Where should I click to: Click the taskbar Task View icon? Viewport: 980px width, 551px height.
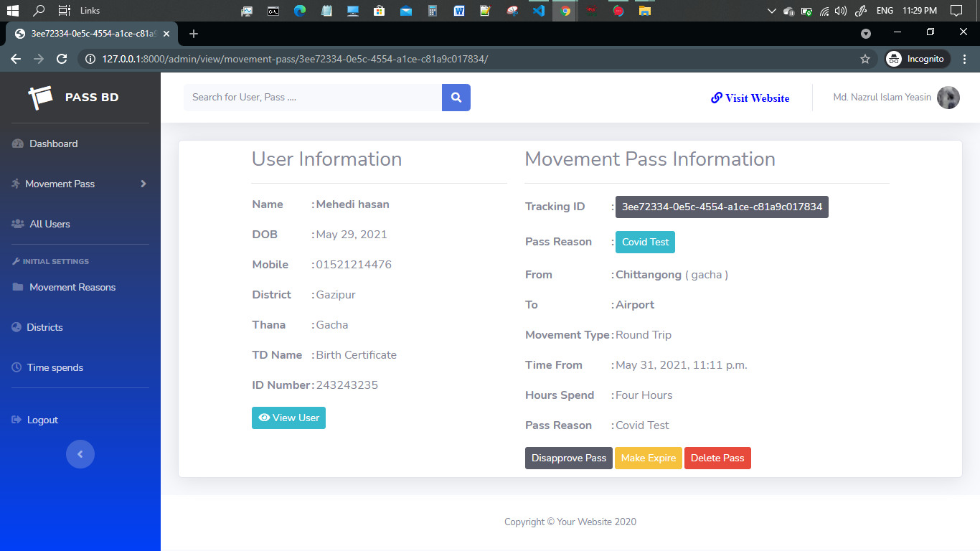64,11
